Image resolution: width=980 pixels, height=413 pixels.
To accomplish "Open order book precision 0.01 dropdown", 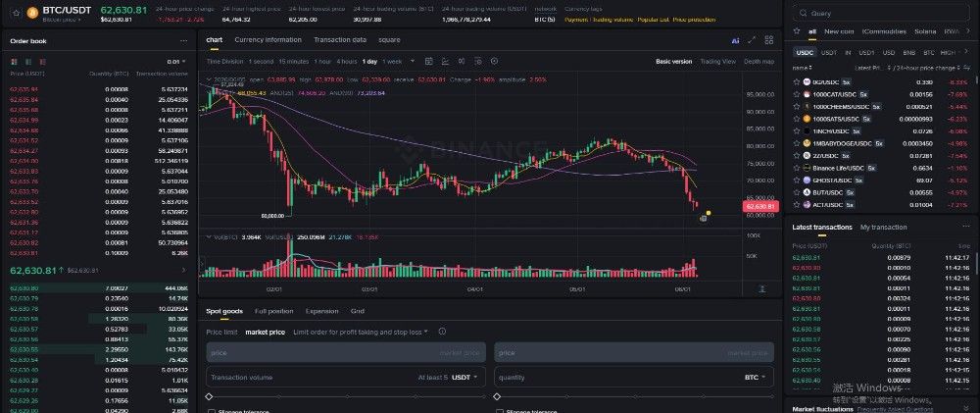I will tap(176, 62).
